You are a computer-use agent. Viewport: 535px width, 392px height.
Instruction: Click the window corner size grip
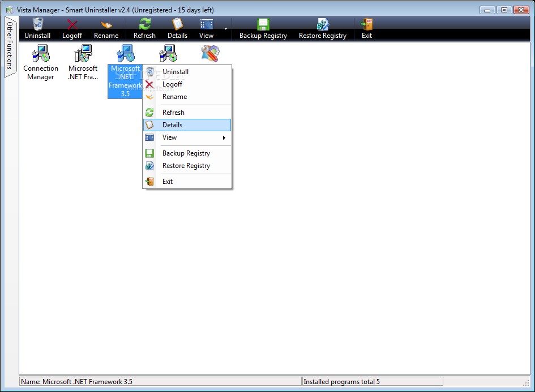click(526, 382)
